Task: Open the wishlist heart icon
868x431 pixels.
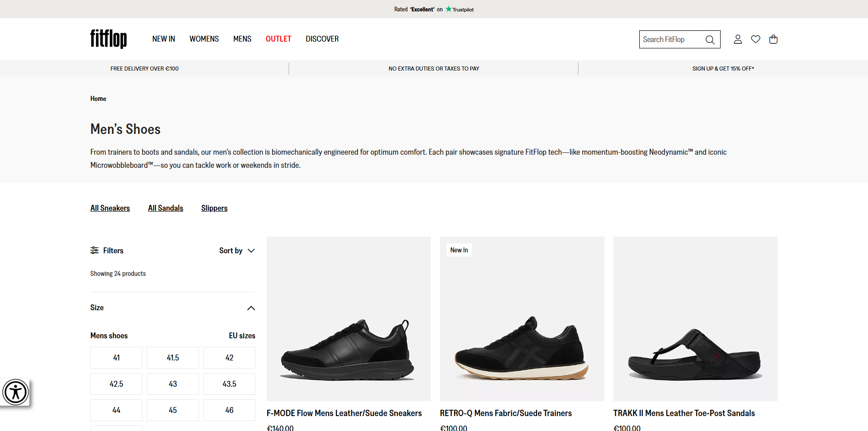Action: (x=755, y=39)
